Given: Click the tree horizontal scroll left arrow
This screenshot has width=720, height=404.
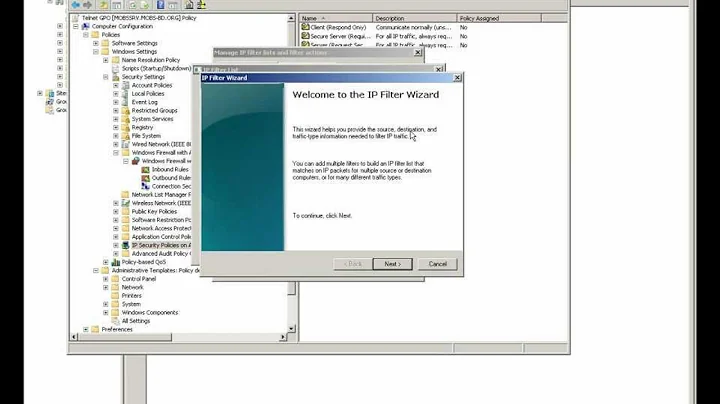Looking at the screenshot, I should pos(74,337).
